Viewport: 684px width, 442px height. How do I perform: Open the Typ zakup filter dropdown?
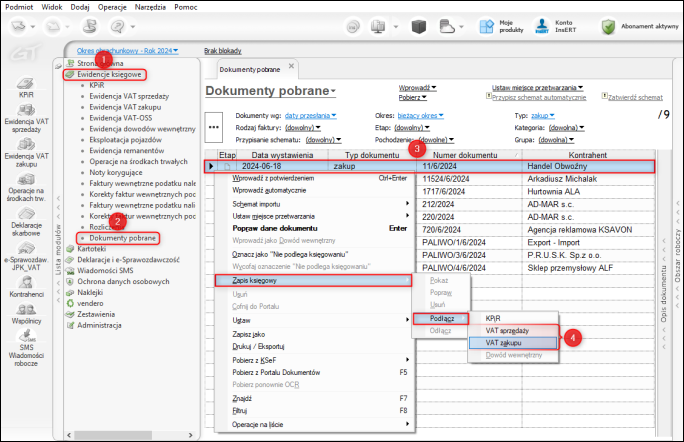[540, 116]
